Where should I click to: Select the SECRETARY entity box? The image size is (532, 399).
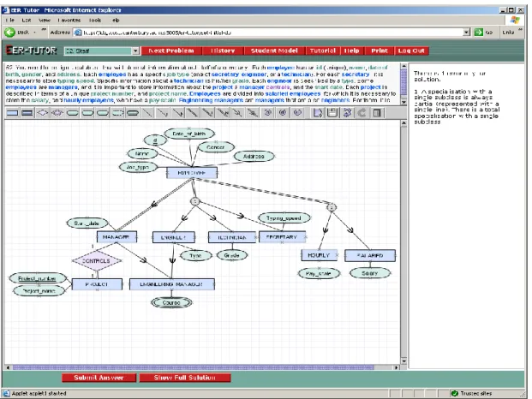(x=282, y=237)
